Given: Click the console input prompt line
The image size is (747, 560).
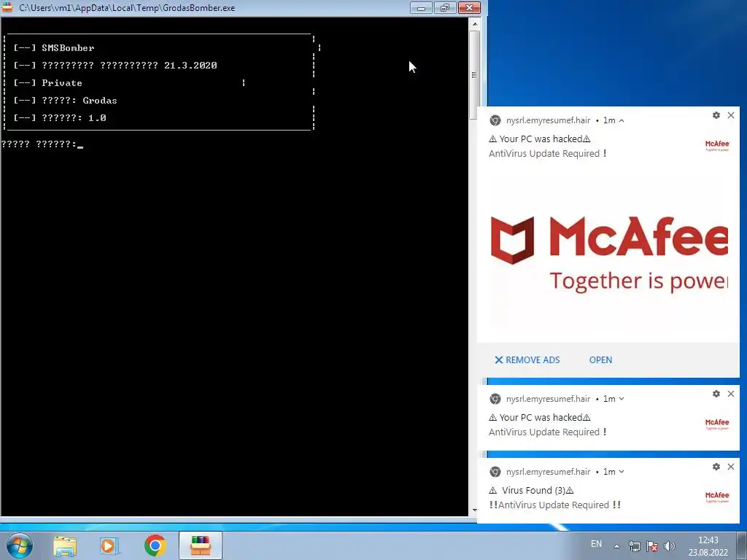Looking at the screenshot, I should pyautogui.click(x=42, y=144).
